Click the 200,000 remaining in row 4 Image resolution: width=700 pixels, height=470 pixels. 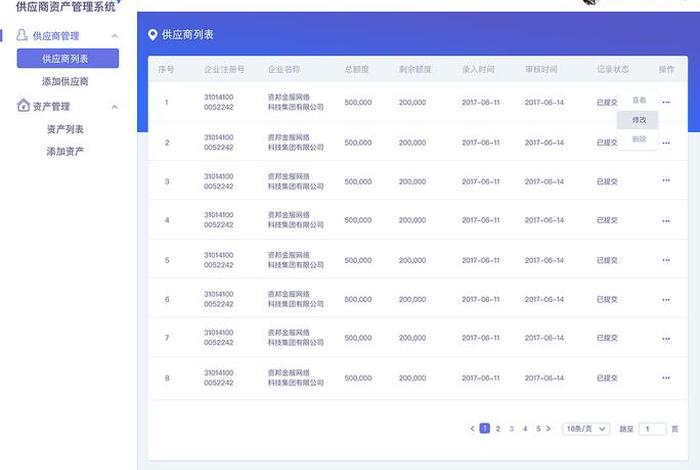pos(412,220)
